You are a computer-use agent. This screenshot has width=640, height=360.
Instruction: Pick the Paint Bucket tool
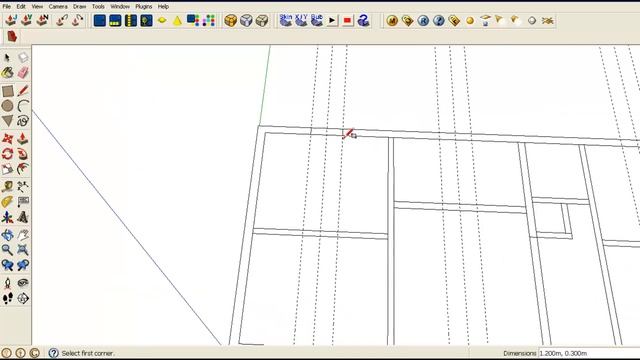tap(7, 73)
